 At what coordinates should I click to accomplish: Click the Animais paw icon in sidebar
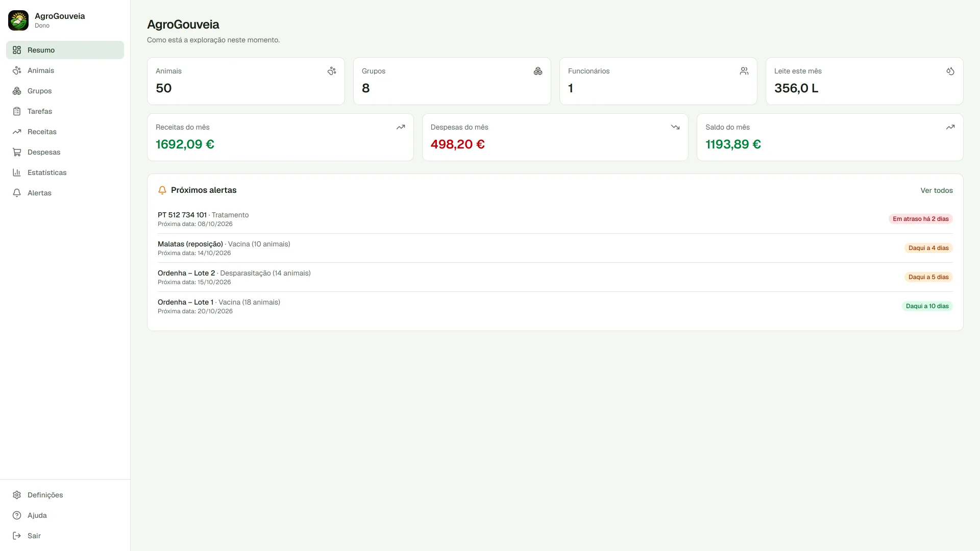click(x=17, y=70)
